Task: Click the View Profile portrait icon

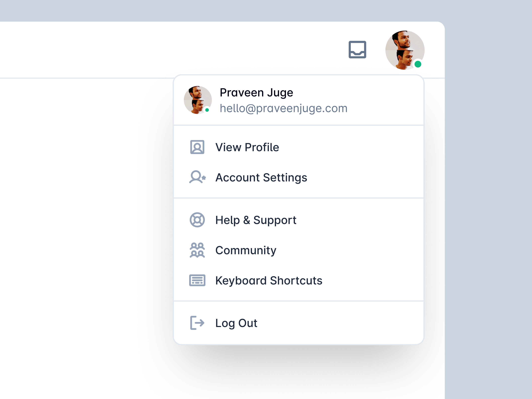Action: coord(197,147)
